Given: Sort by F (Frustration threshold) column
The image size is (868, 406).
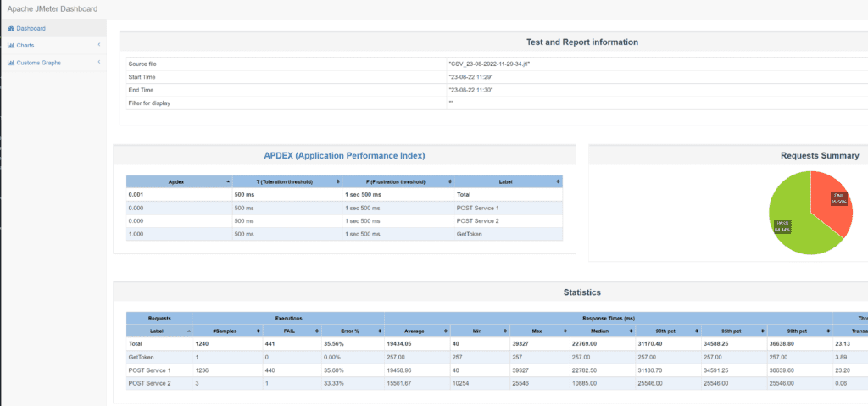Looking at the screenshot, I should pyautogui.click(x=398, y=181).
